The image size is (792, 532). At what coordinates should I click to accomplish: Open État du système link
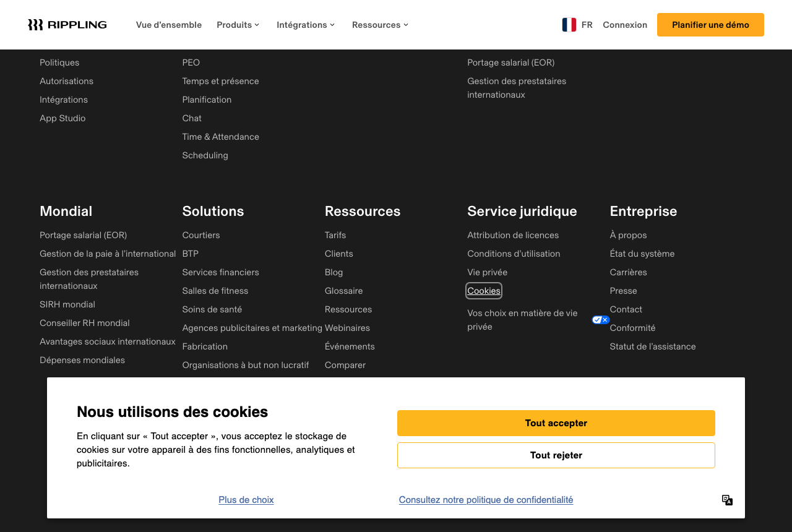642,254
